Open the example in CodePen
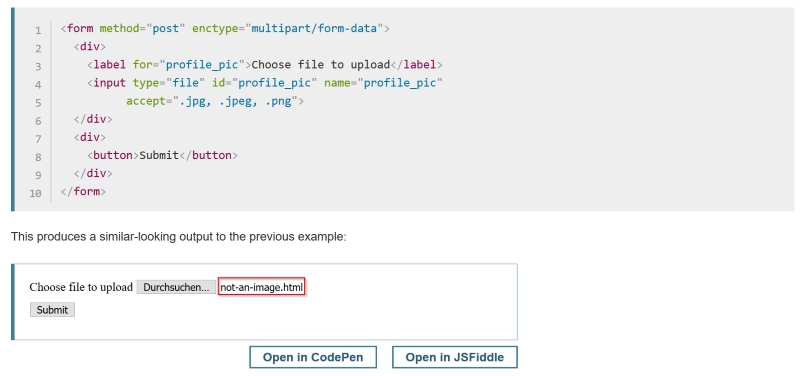Screen dimensions: 800x376 click(313, 357)
